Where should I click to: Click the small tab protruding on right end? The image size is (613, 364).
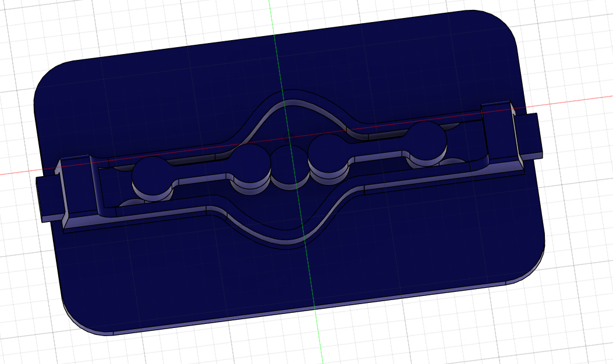pyautogui.click(x=530, y=134)
